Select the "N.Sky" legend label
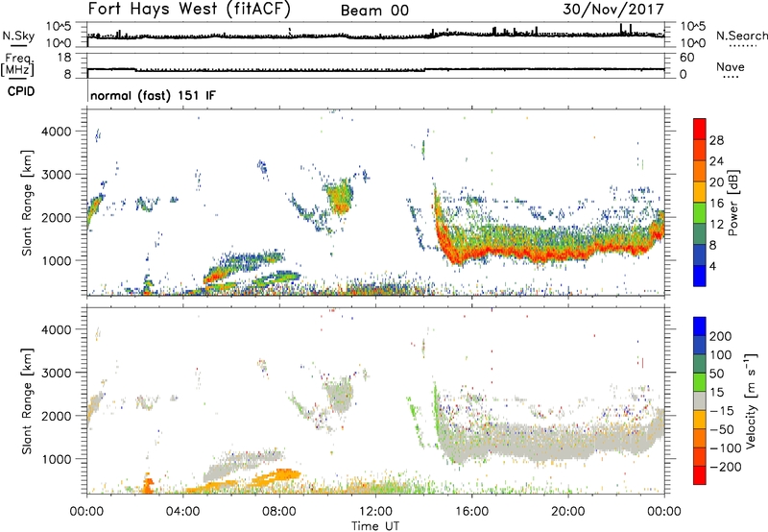This screenshot has width=768, height=532. (18, 36)
